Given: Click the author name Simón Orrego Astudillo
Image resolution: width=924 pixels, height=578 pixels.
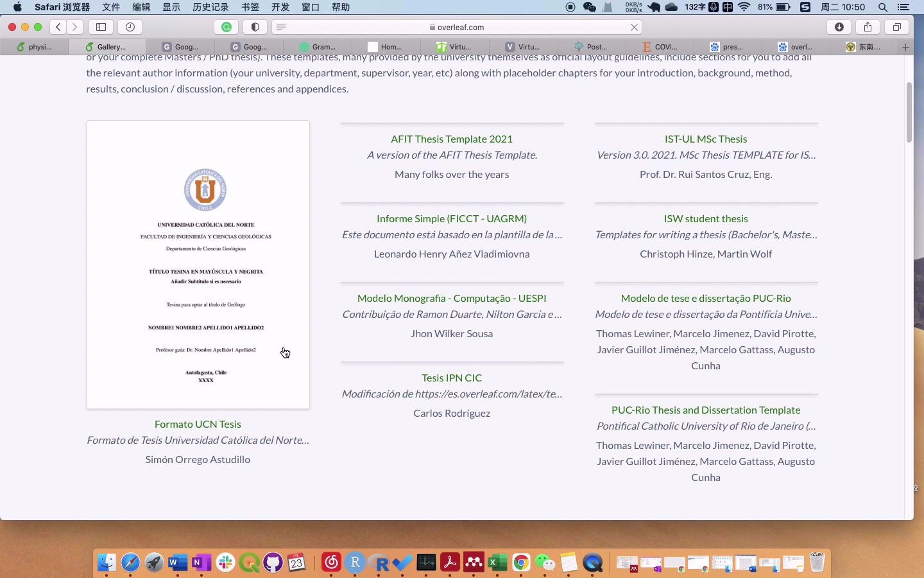Looking at the screenshot, I should click(198, 459).
